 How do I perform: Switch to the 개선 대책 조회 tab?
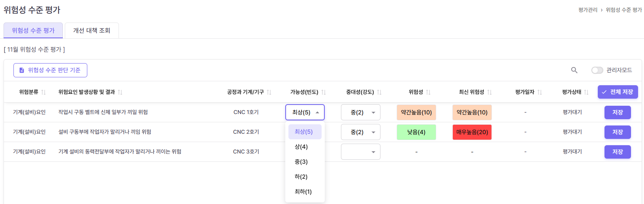[92, 30]
